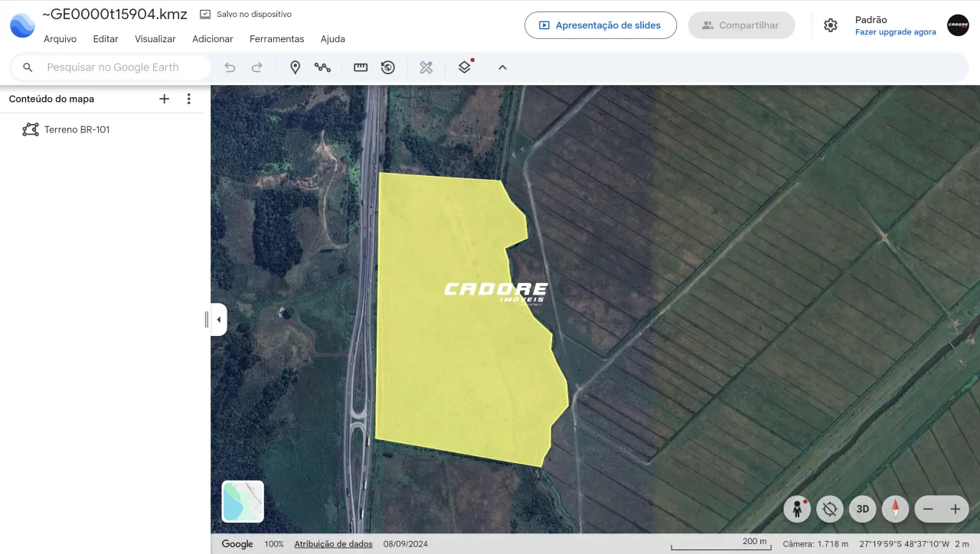The width and height of the screenshot is (980, 554).
Task: Zoom in with the plus button
Action: tap(955, 509)
